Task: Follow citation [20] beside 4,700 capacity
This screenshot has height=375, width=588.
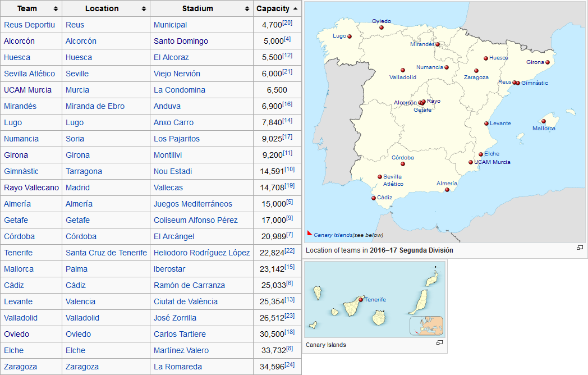Action: coord(287,22)
